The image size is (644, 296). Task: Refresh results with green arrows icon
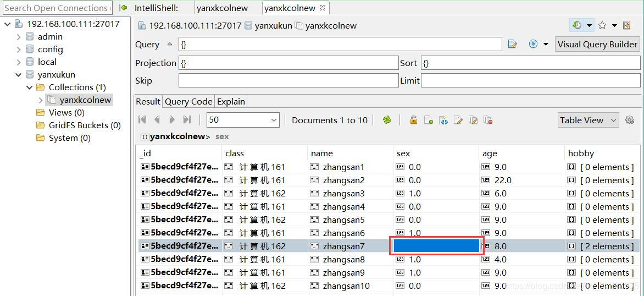387,120
